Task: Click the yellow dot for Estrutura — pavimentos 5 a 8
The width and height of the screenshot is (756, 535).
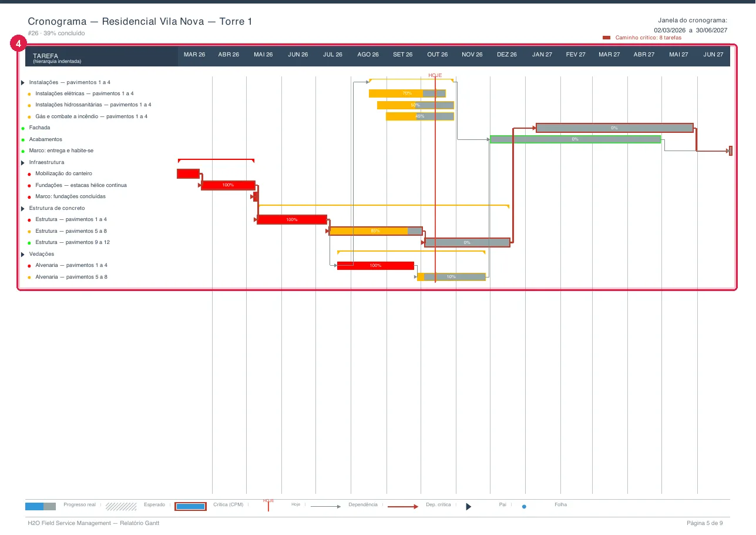Action: pyautogui.click(x=29, y=232)
